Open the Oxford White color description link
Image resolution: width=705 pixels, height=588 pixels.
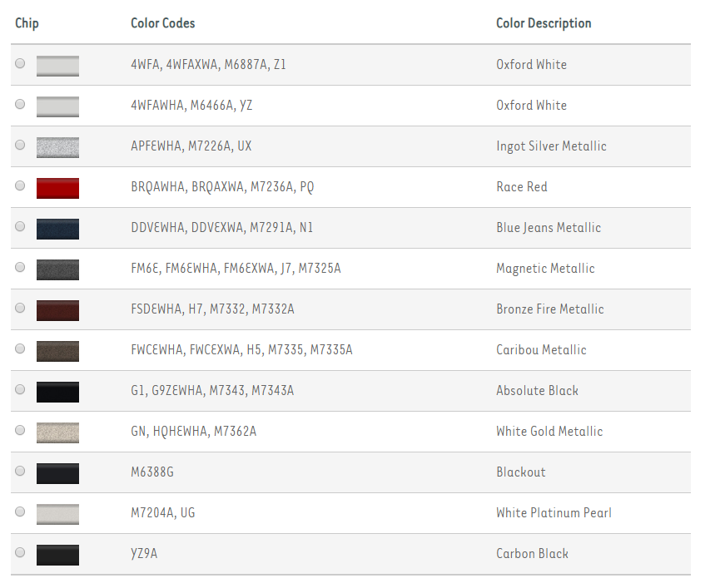coord(531,64)
